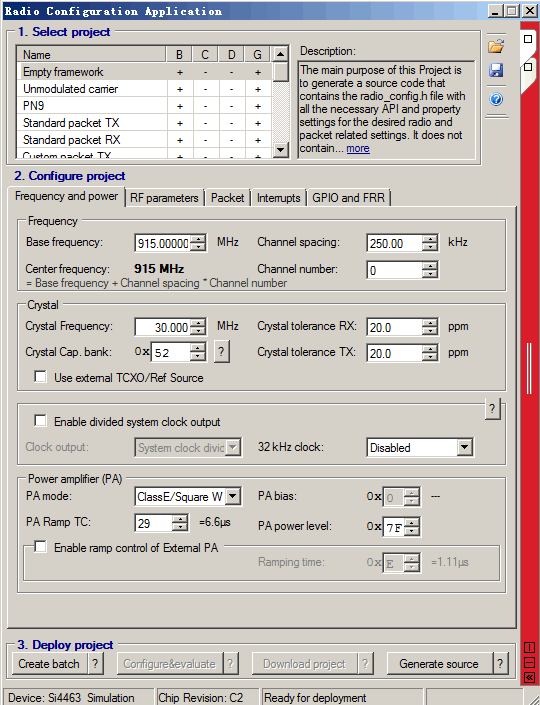Enable Use external TCXO/Ref Source checkbox
This screenshot has height=705, width=540.
click(x=40, y=376)
